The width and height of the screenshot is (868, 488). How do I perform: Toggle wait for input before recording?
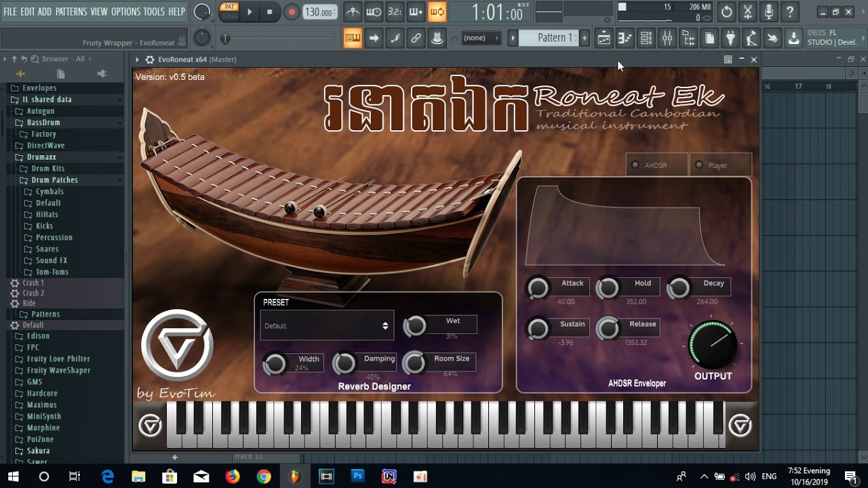pos(374,12)
